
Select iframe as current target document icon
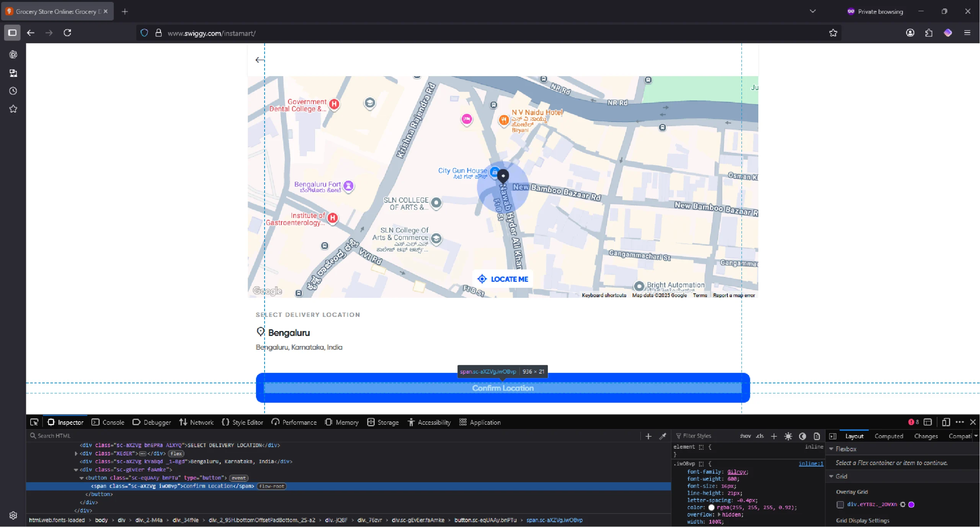tap(928, 423)
